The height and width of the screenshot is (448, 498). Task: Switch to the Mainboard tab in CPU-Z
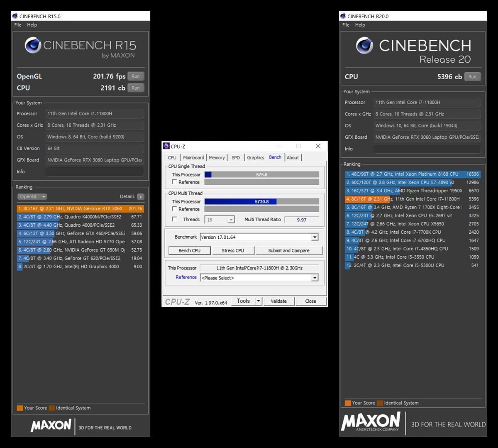tap(193, 158)
